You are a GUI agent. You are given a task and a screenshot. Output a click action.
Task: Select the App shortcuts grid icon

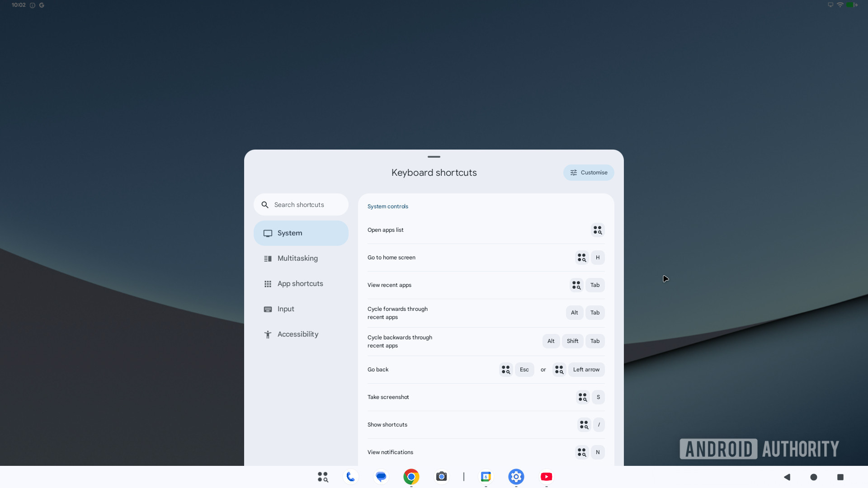coord(268,283)
